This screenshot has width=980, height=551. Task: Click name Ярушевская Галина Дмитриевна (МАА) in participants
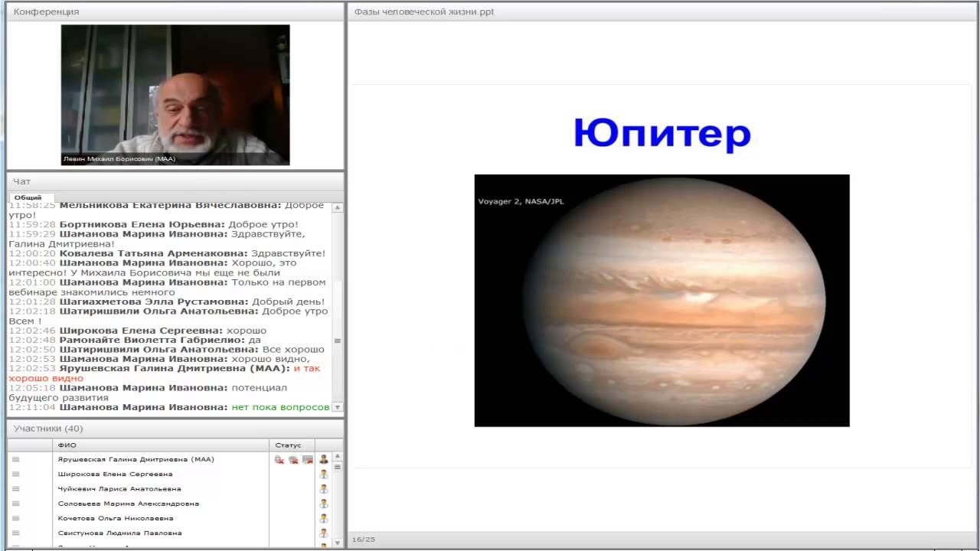pos(136,459)
